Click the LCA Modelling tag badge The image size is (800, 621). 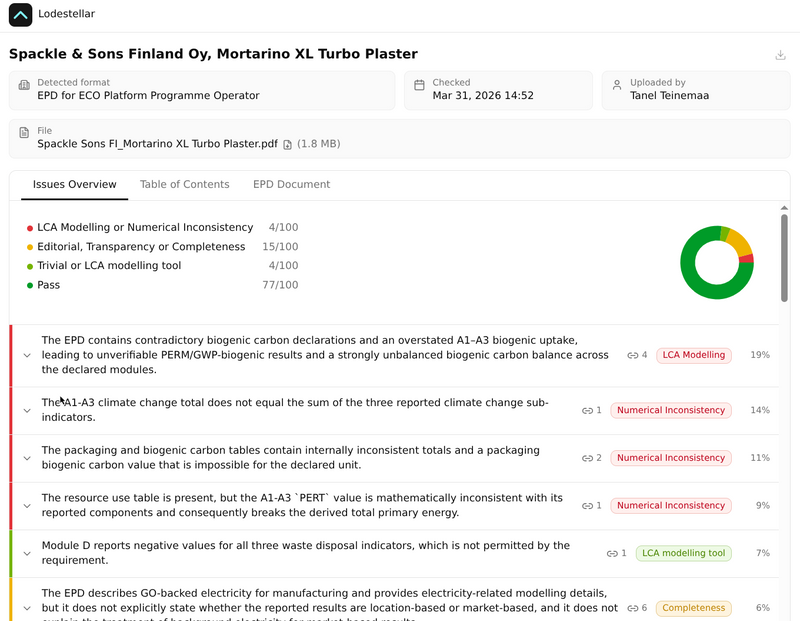pos(694,355)
